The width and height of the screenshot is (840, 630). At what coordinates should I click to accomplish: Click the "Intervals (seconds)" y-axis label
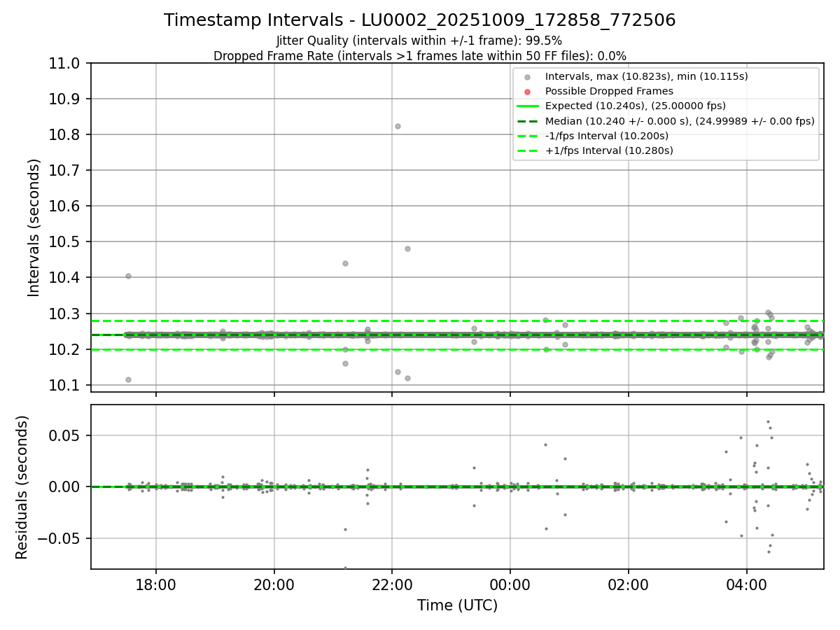tap(34, 227)
